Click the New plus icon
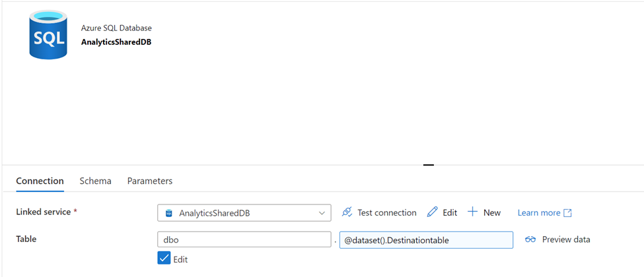The height and width of the screenshot is (277, 644). point(473,212)
